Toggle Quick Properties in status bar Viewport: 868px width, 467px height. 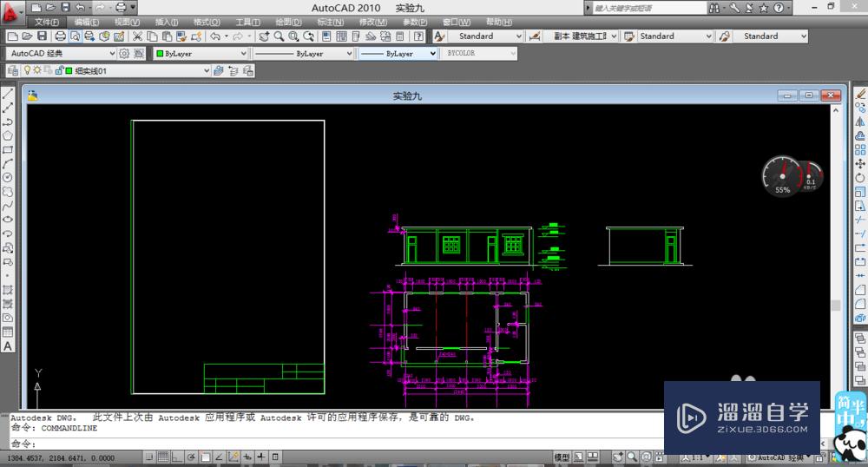click(275, 457)
